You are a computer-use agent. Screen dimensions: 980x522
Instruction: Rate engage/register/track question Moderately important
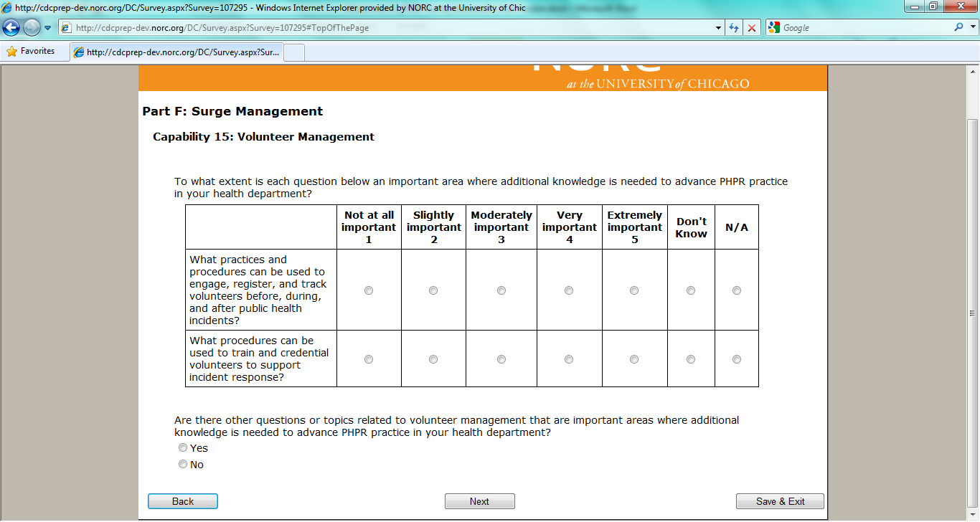[501, 290]
